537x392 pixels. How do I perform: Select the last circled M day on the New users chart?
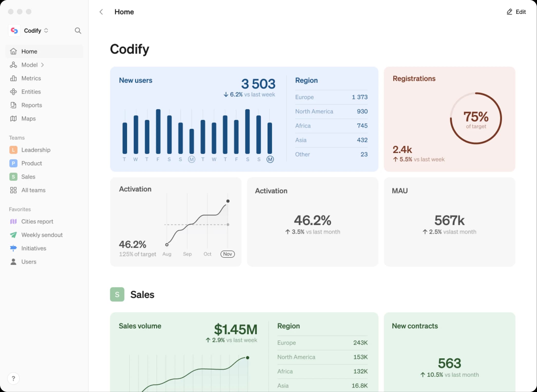click(270, 159)
